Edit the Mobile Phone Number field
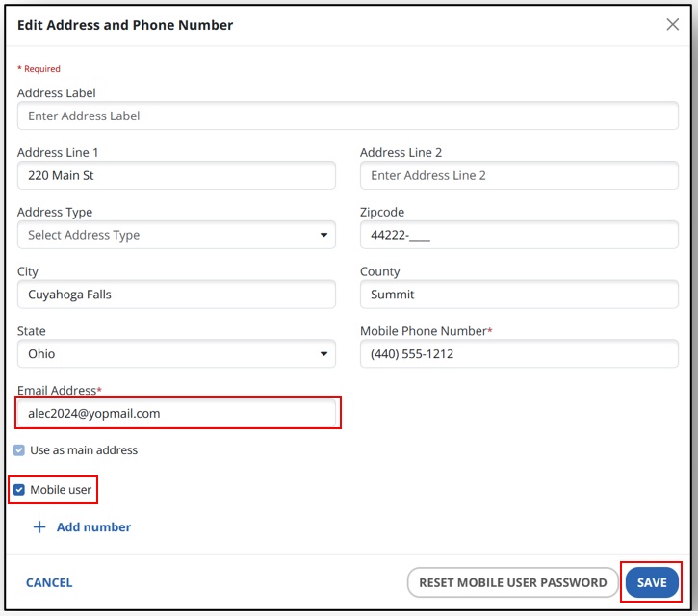The image size is (698, 616). point(519,354)
